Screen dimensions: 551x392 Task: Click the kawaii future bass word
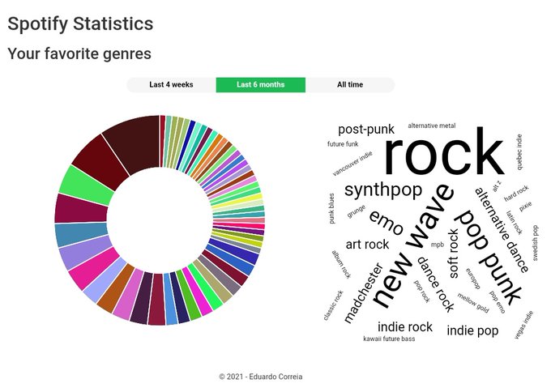[x=389, y=339]
